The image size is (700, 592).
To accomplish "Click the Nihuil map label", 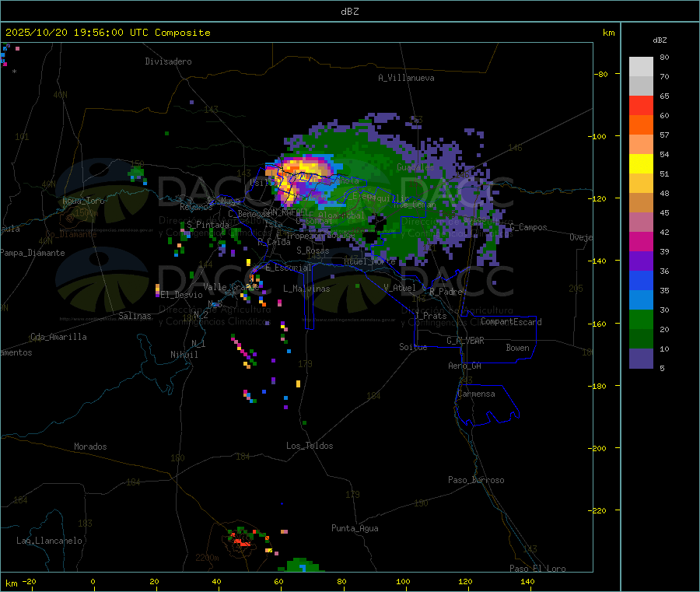I will (x=184, y=355).
